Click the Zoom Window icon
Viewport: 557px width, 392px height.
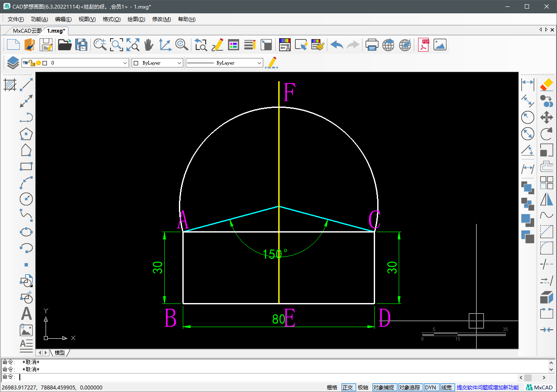116,45
